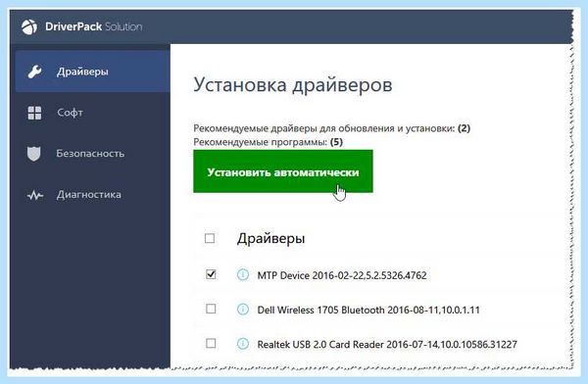Open info icon for MTP Device driver
Image resolution: width=588 pixels, height=384 pixels.
coord(243,275)
